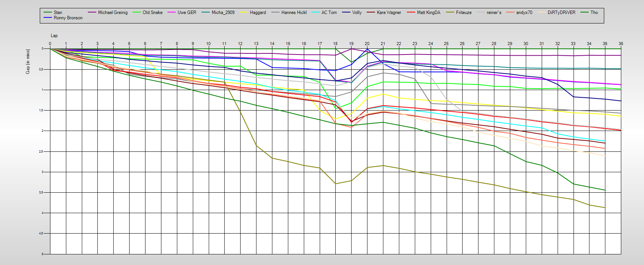Click the Michael Greinig legend label

click(113, 12)
